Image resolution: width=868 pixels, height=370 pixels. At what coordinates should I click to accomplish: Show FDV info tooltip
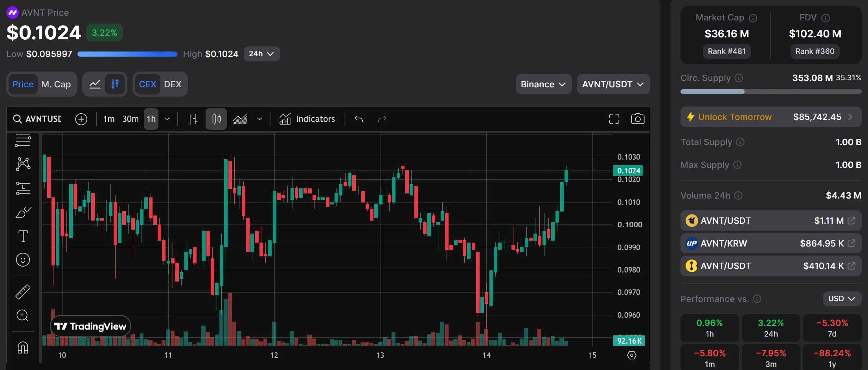click(826, 18)
